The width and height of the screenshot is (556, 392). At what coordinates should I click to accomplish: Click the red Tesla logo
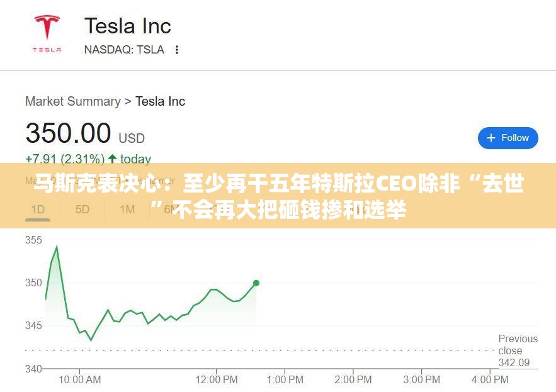(47, 34)
